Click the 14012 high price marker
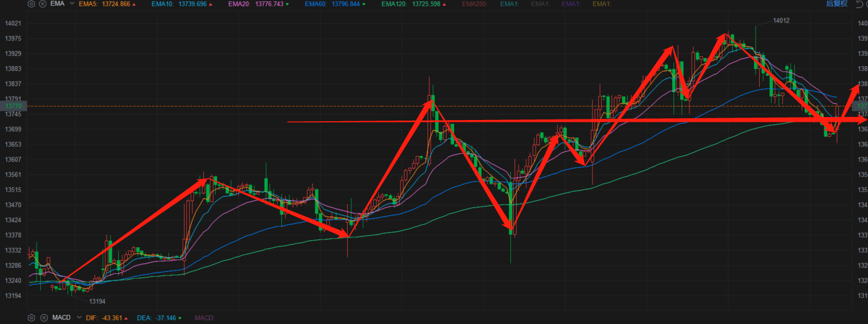 click(x=781, y=20)
